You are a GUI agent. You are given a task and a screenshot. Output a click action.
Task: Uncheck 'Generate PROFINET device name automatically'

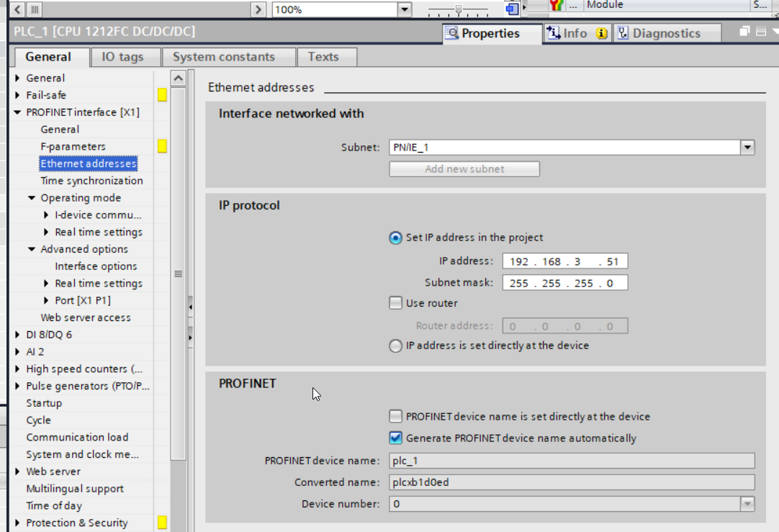(x=395, y=438)
